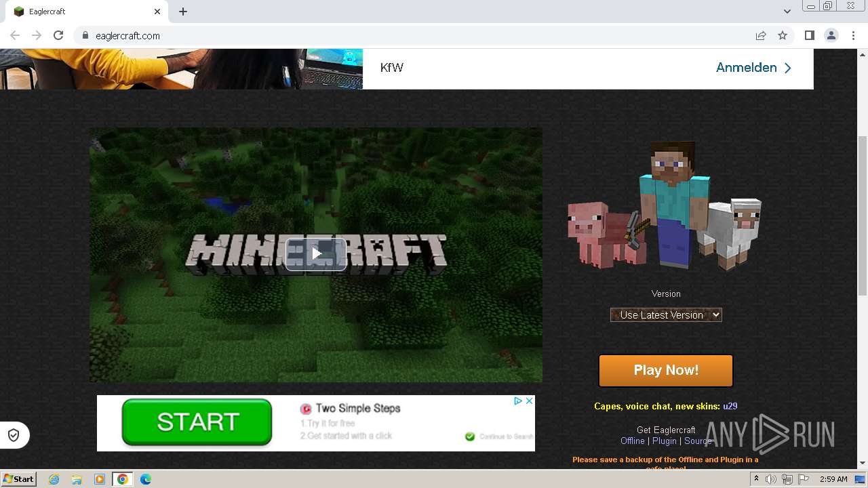Launch Microsoft Edge from the taskbar
The height and width of the screenshot is (488, 868).
click(x=146, y=479)
